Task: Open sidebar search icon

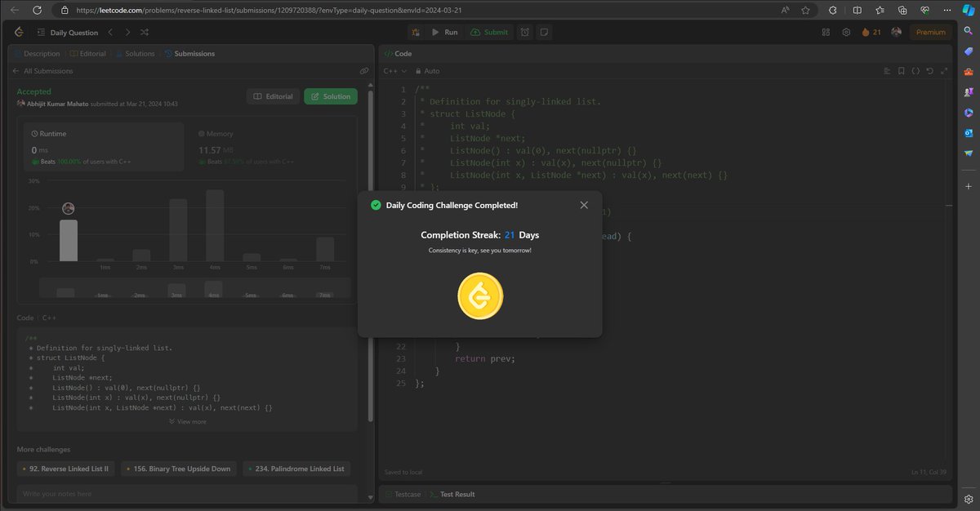Action: 969,31
